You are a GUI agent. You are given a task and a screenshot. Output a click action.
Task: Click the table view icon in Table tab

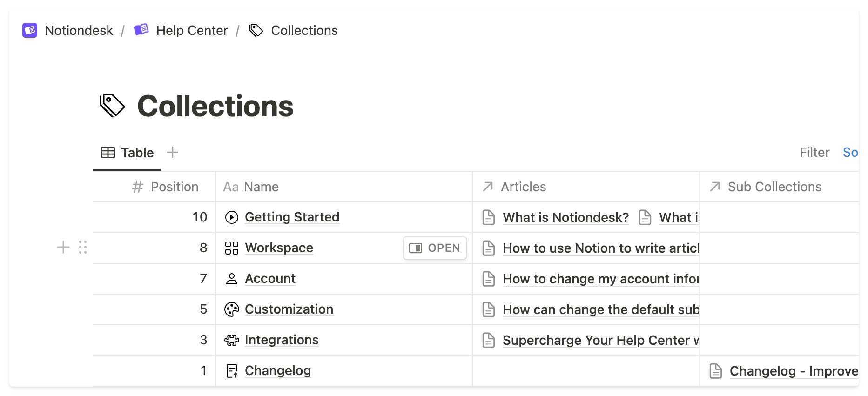(108, 153)
